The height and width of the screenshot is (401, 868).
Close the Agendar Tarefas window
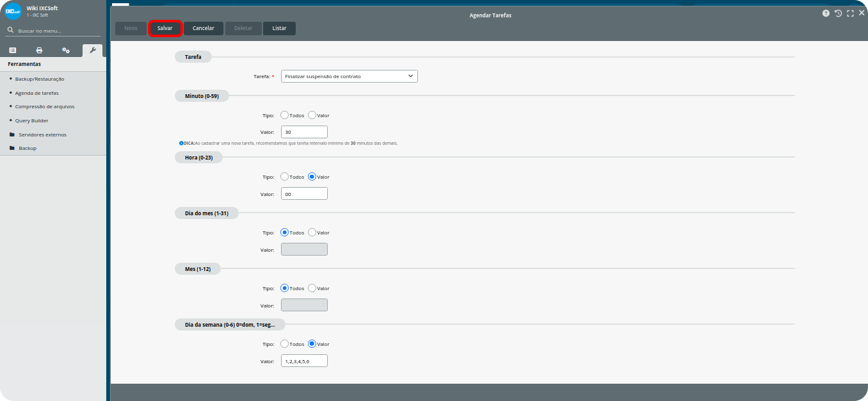pos(862,13)
